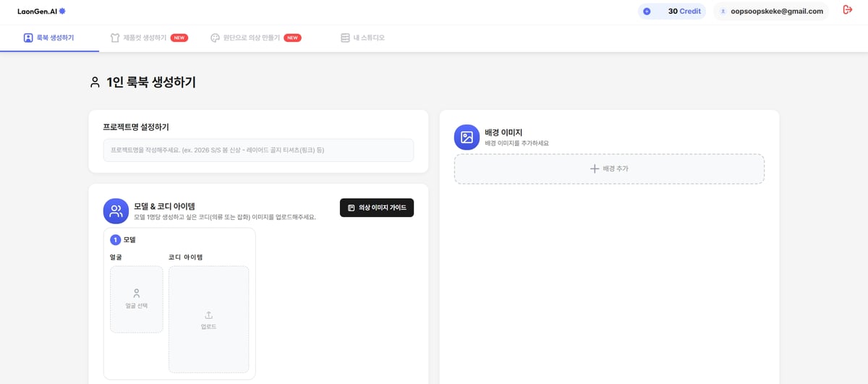Click the upload arrow icon in 코디 아이템

(208, 315)
